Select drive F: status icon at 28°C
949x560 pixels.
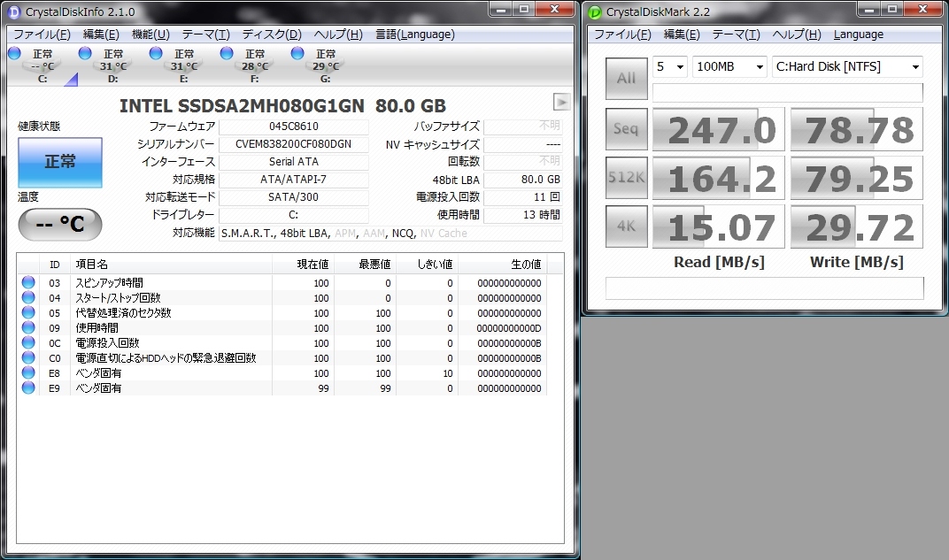pos(228,53)
